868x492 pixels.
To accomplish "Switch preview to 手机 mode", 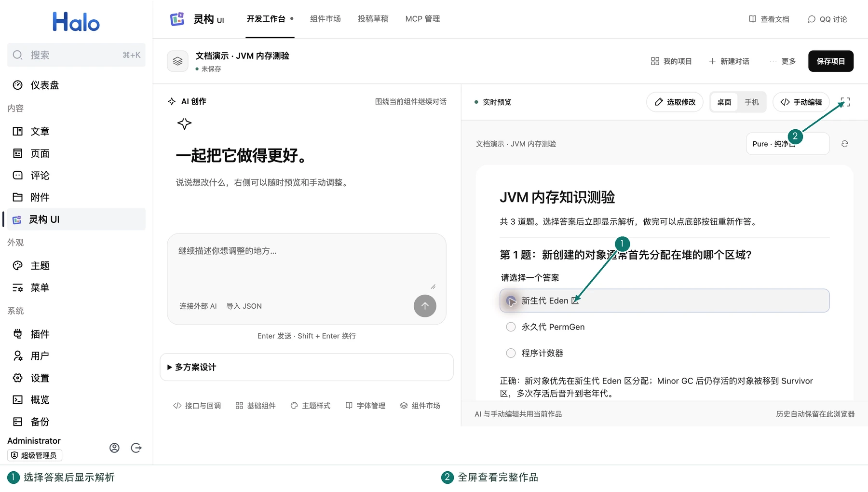I will click(x=751, y=102).
